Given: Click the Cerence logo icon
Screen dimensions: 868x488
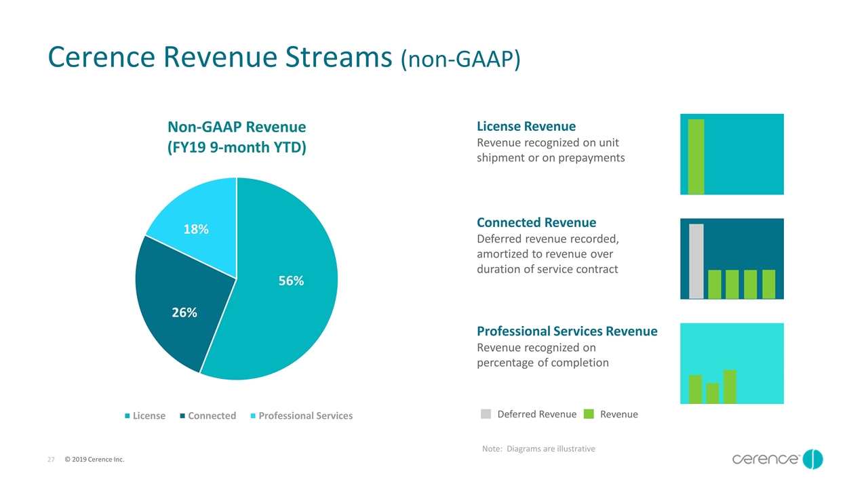Looking at the screenshot, I should click(x=812, y=459).
